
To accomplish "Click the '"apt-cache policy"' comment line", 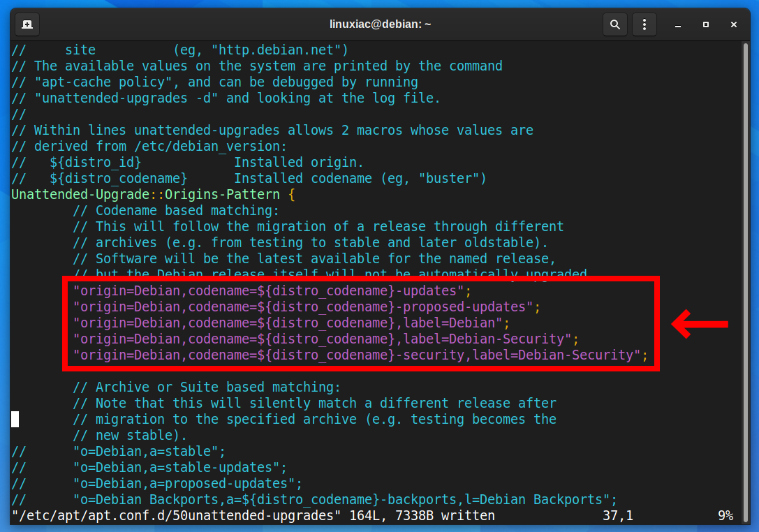I will tap(214, 82).
